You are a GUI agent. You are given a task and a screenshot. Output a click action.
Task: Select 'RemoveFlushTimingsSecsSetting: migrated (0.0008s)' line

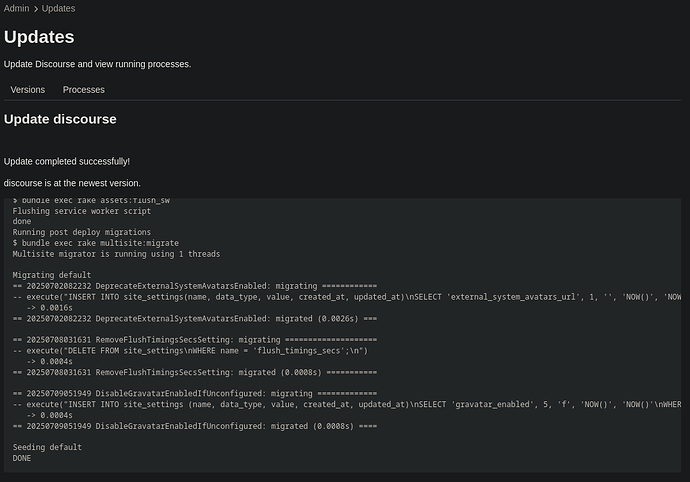pyautogui.click(x=195, y=372)
